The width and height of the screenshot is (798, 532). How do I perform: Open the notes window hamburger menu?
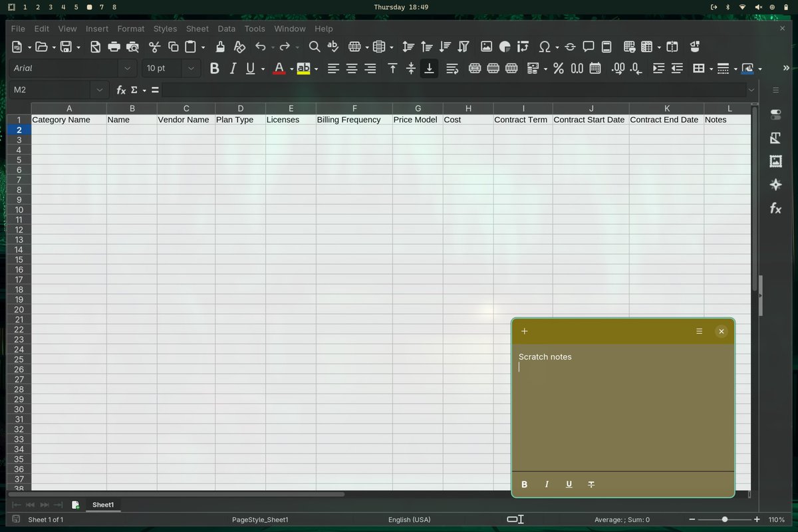point(699,331)
